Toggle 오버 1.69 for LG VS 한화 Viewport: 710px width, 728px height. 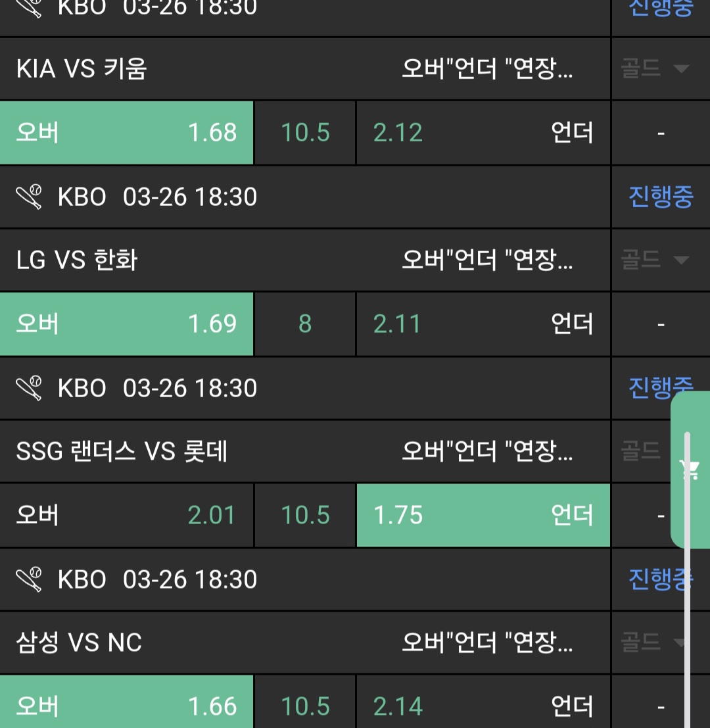point(126,324)
